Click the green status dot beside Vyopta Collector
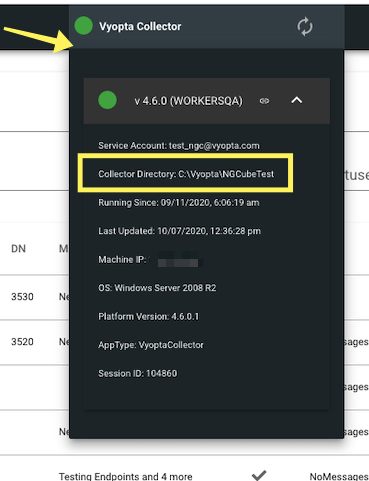This screenshot has height=481, width=369. (x=83, y=26)
